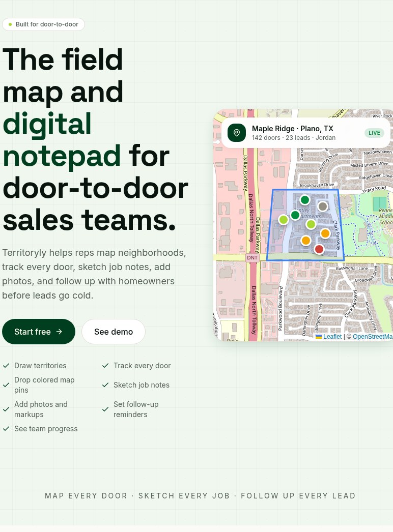393x532 pixels.
Task: Open the See demo button
Action: click(114, 332)
